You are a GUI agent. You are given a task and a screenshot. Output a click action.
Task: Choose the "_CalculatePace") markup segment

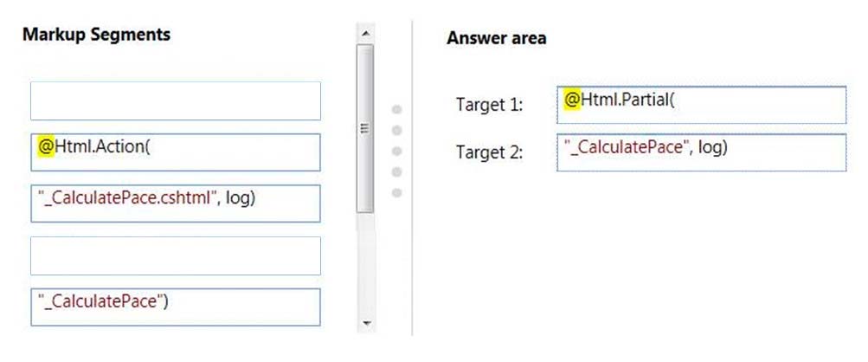(x=176, y=307)
